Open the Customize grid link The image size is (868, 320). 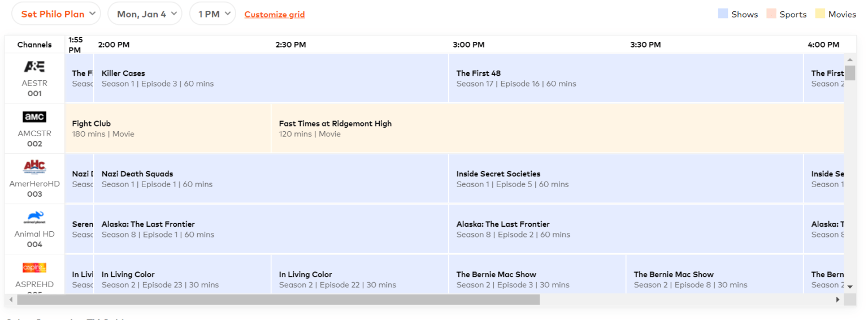tap(275, 15)
